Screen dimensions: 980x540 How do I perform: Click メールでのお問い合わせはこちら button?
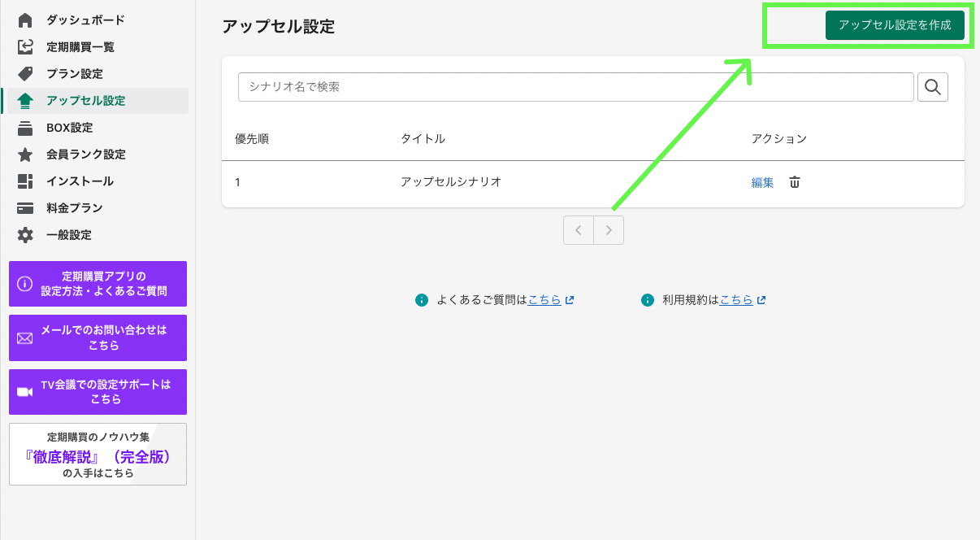pos(98,337)
